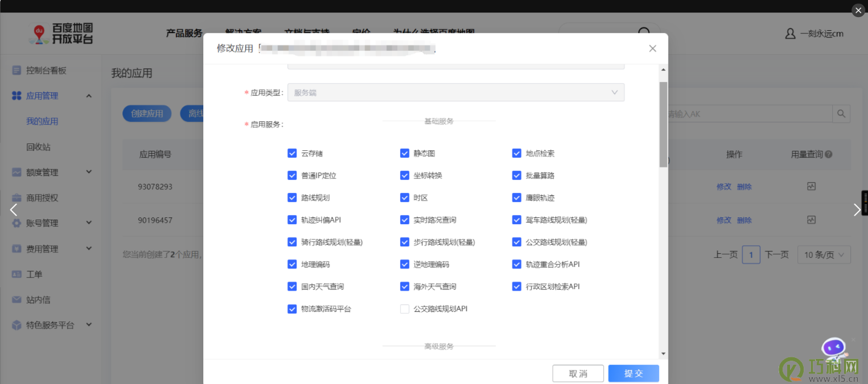The image size is (868, 384).
Task: Click the 特色服务平台 cube icon
Action: (x=17, y=325)
